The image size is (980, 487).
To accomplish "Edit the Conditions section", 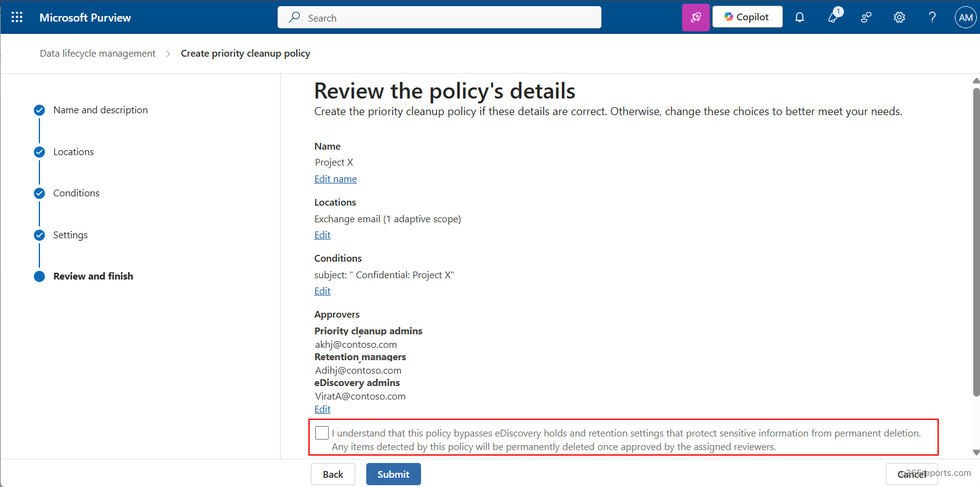I will pos(323,291).
